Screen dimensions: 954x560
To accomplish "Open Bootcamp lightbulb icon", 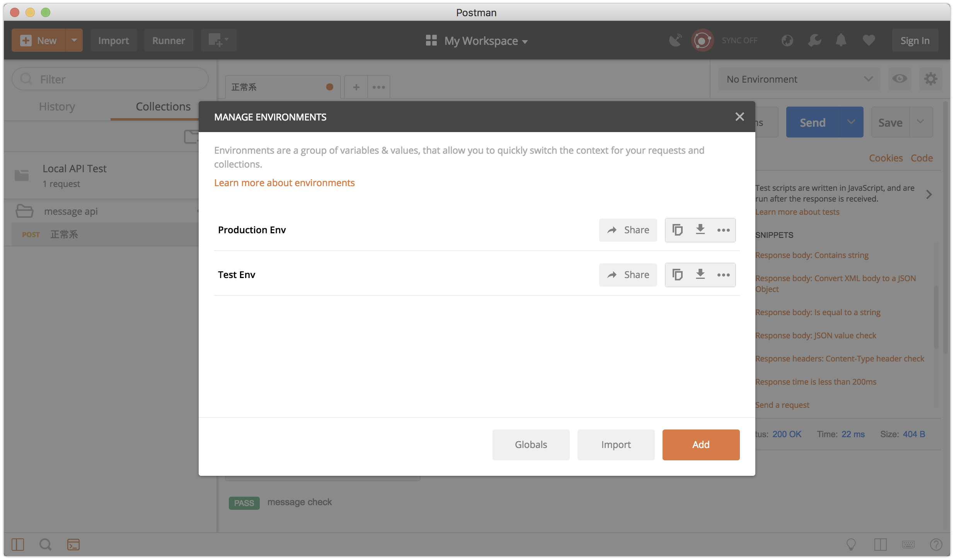I will coord(851,545).
